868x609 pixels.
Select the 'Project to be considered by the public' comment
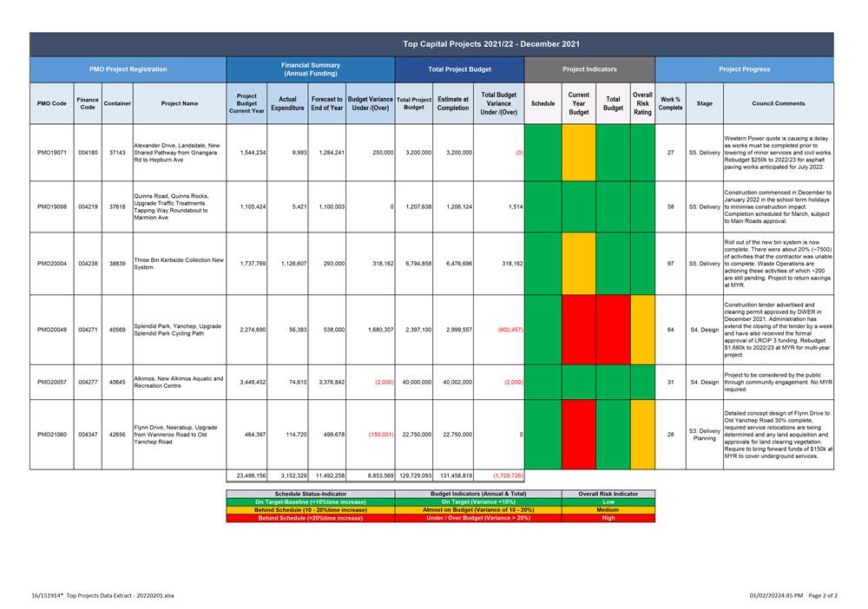click(x=778, y=383)
